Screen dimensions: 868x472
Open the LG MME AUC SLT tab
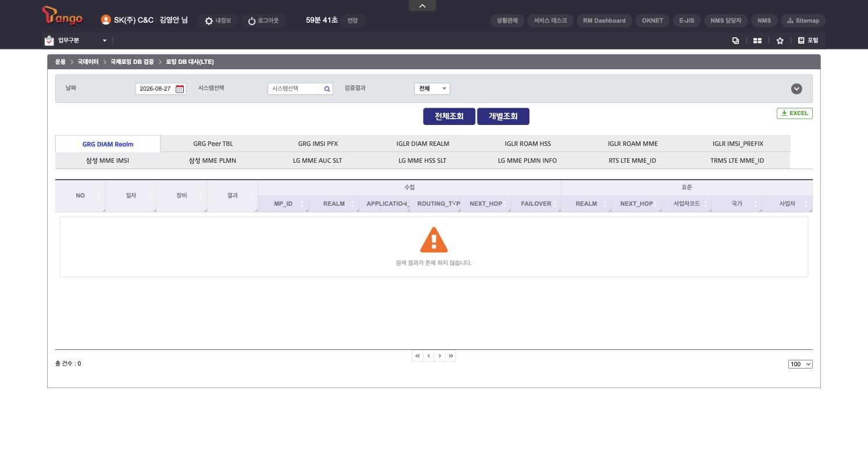317,160
